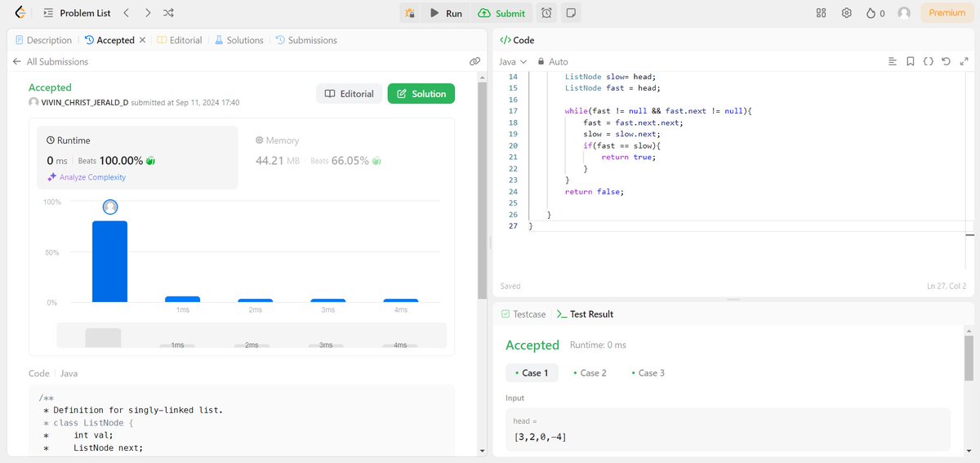Switch to the Submissions tab
The height and width of the screenshot is (463, 980).
[306, 40]
